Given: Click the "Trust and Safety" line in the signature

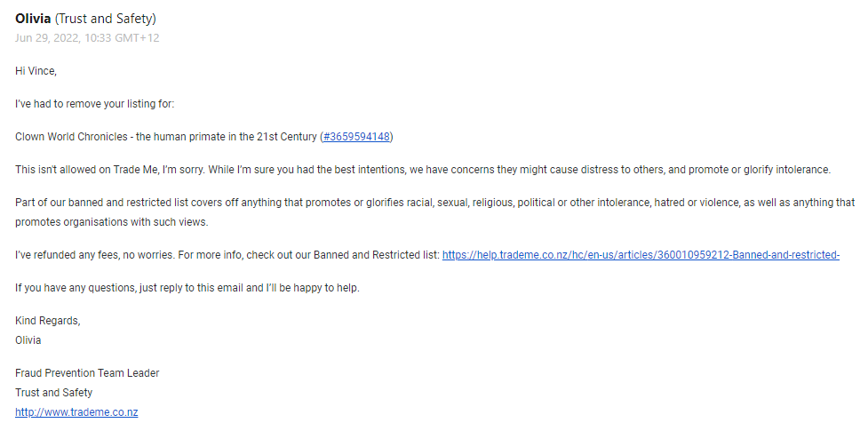Looking at the screenshot, I should tap(53, 393).
